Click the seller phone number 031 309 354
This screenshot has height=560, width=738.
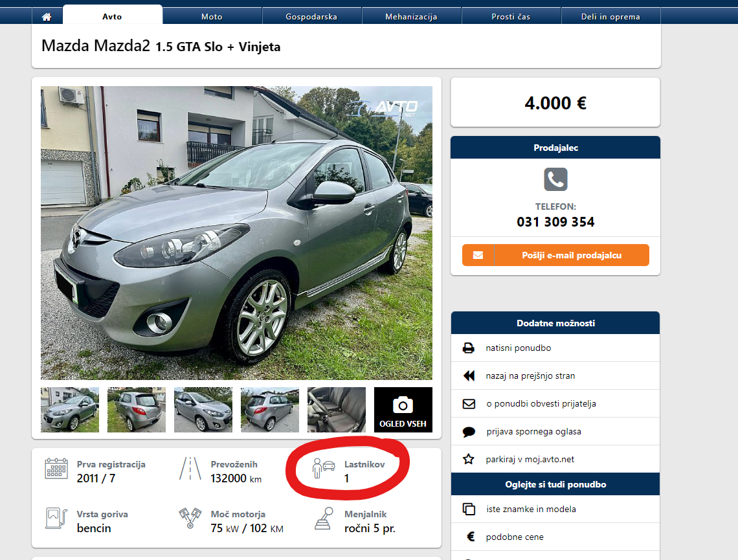pos(555,221)
